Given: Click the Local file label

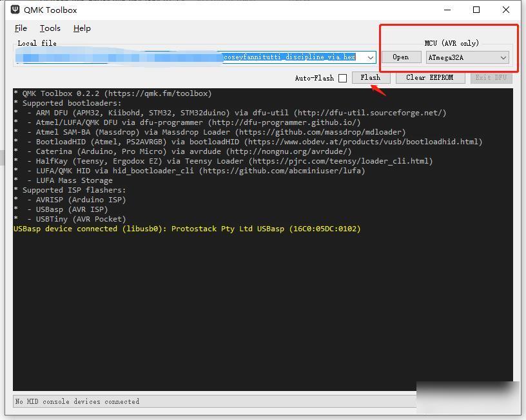Looking at the screenshot, I should point(37,43).
